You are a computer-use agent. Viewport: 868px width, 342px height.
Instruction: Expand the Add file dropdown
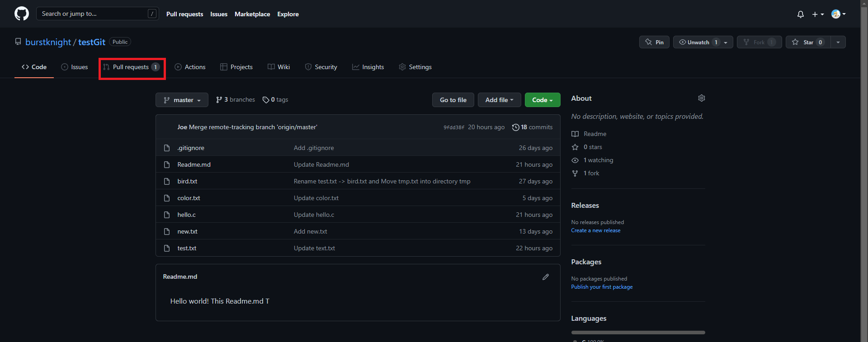point(500,100)
